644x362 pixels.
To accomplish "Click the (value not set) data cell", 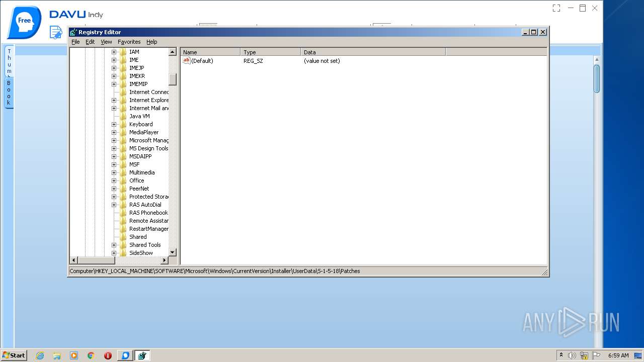I will (x=322, y=61).
